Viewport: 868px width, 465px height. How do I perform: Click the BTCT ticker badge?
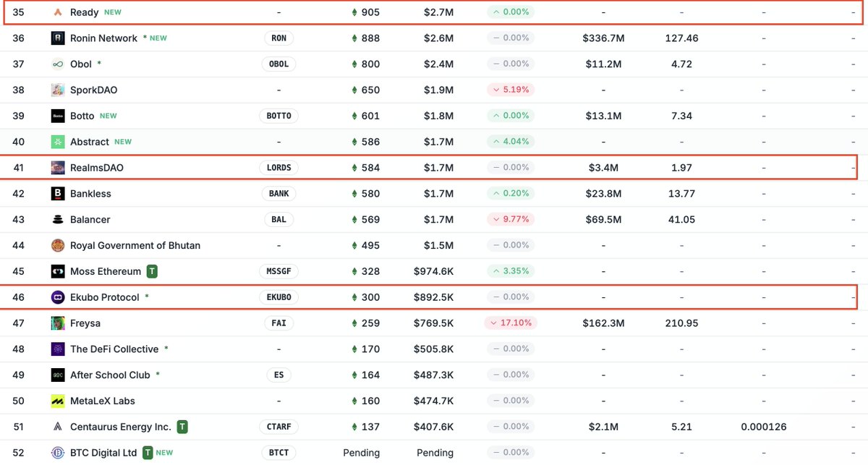pyautogui.click(x=278, y=453)
